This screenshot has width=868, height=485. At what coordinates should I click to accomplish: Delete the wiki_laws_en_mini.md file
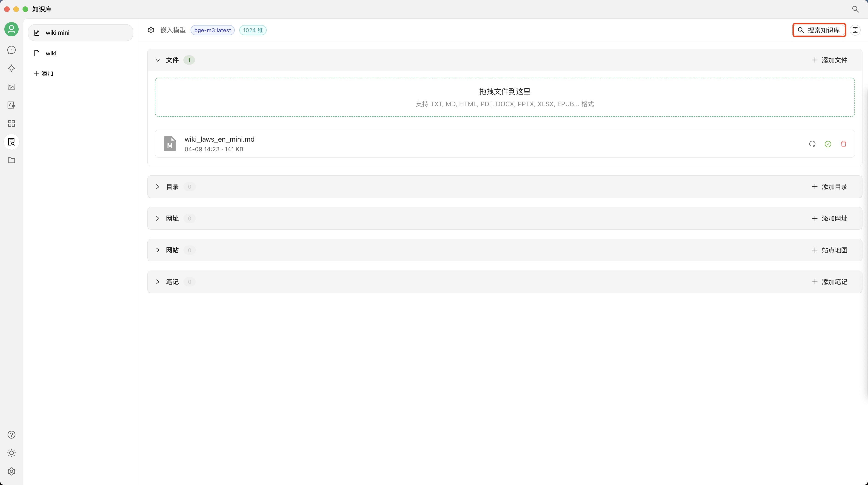(844, 144)
